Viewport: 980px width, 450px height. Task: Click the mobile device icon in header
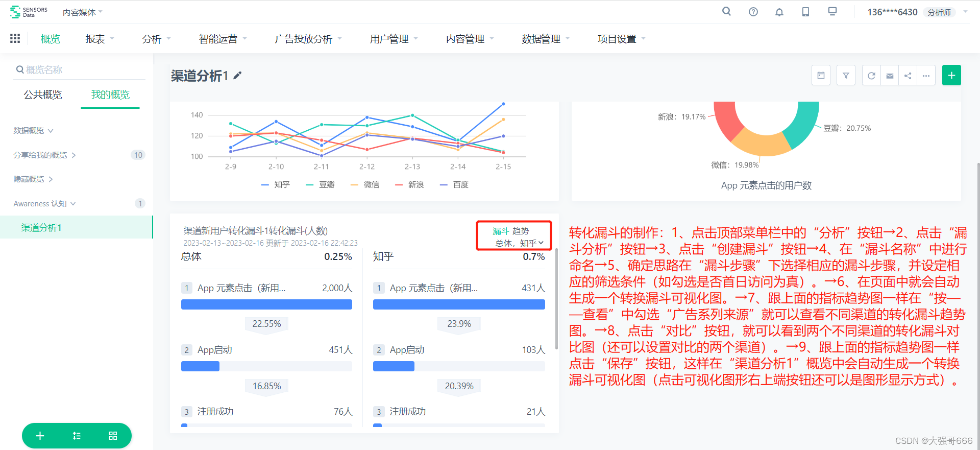[x=805, y=12]
